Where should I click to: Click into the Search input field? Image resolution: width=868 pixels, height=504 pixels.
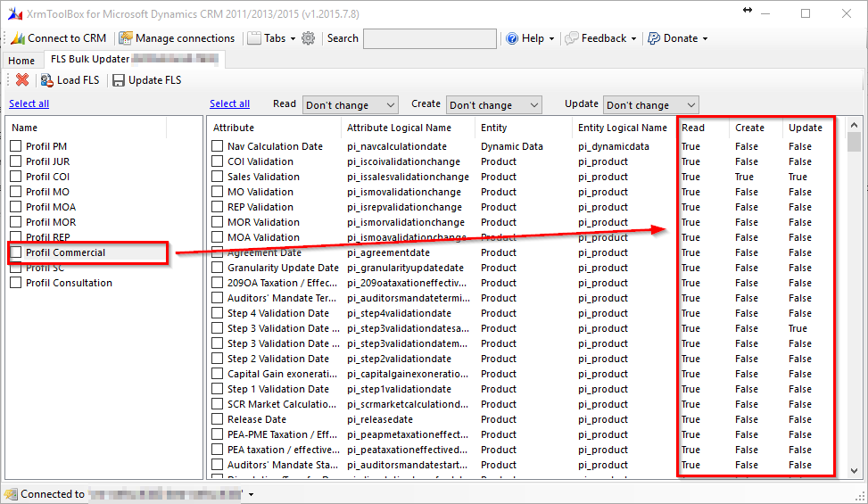tap(430, 38)
